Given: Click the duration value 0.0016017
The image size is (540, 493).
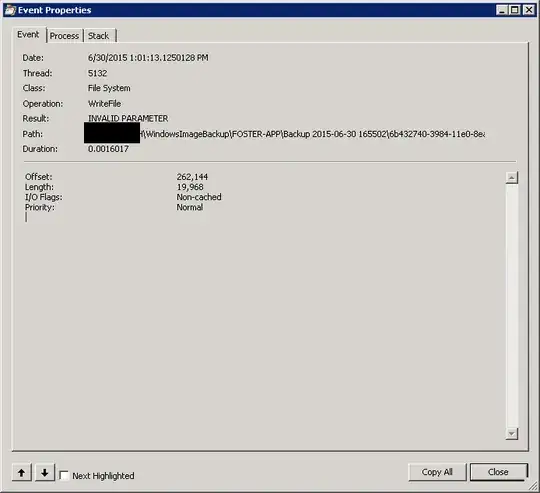Looking at the screenshot, I should [108, 149].
